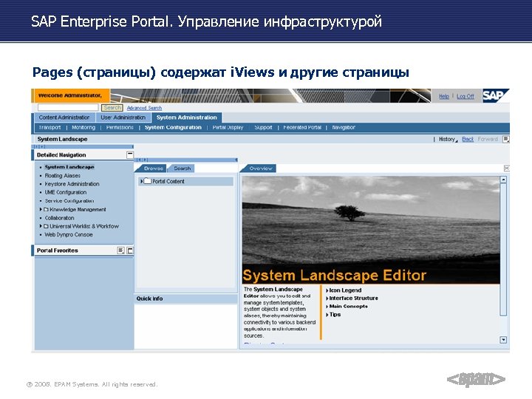Open the Help link
The height and width of the screenshot is (399, 532).
(x=444, y=96)
